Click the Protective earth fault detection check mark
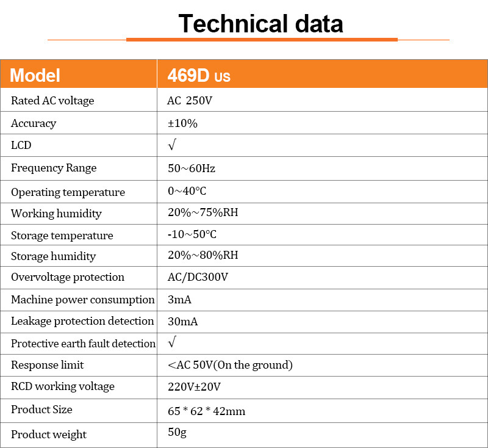 tap(172, 342)
